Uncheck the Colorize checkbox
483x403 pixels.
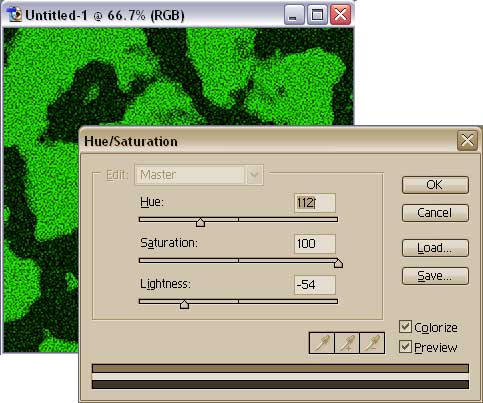click(x=405, y=327)
